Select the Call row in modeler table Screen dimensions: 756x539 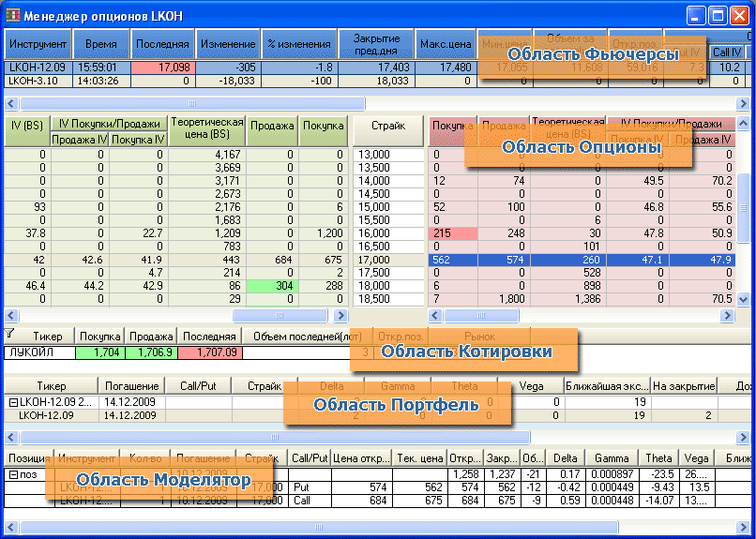point(378,501)
